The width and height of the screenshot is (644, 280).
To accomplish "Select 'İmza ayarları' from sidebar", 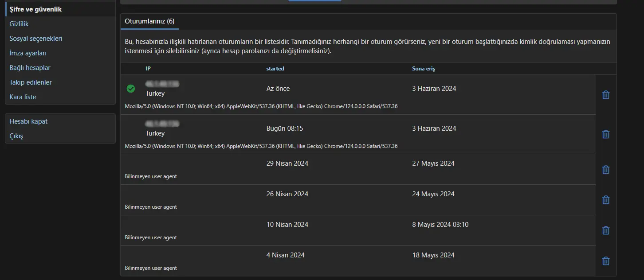I will (28, 53).
